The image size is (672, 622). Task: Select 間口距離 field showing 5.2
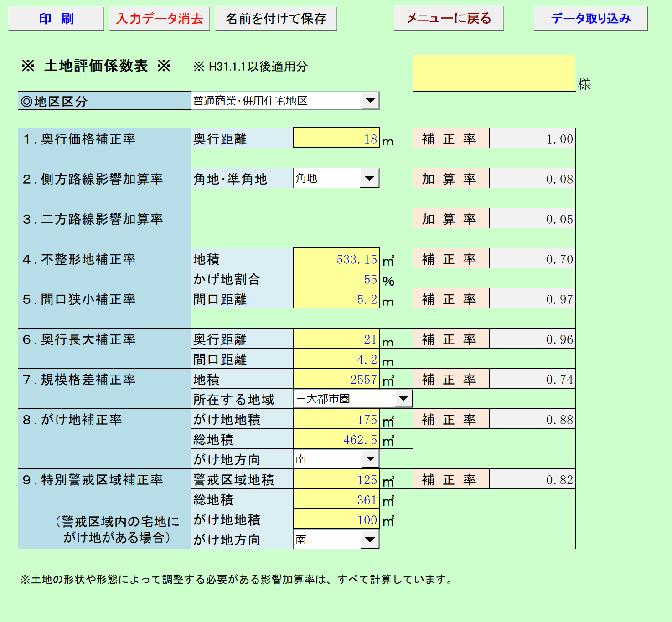(336, 298)
